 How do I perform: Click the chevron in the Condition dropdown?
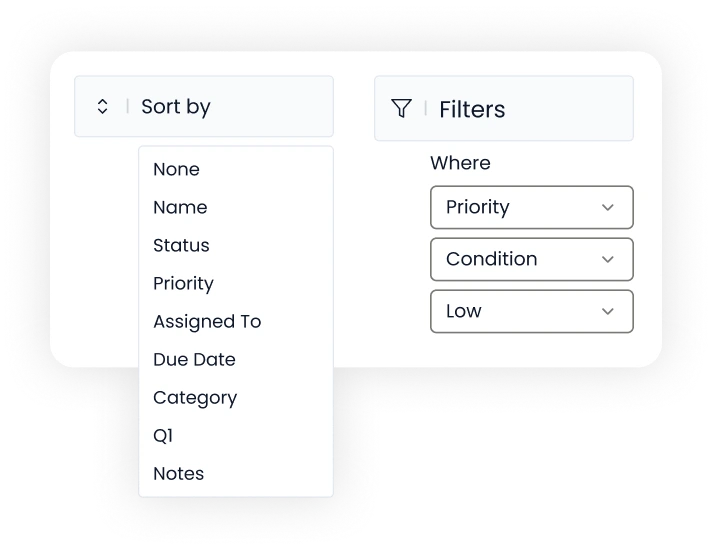click(608, 260)
